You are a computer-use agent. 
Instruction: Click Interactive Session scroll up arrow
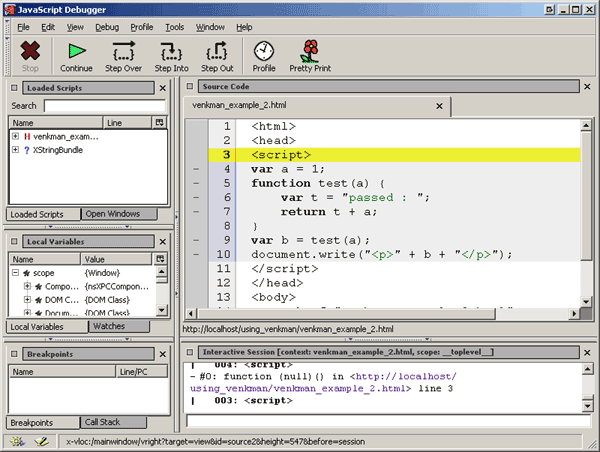point(587,369)
